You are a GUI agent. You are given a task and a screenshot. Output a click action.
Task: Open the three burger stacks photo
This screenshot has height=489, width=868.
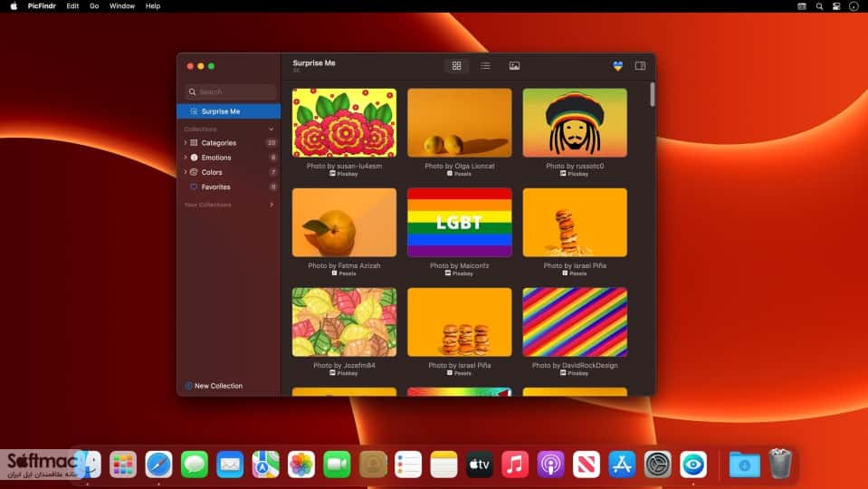[460, 322]
